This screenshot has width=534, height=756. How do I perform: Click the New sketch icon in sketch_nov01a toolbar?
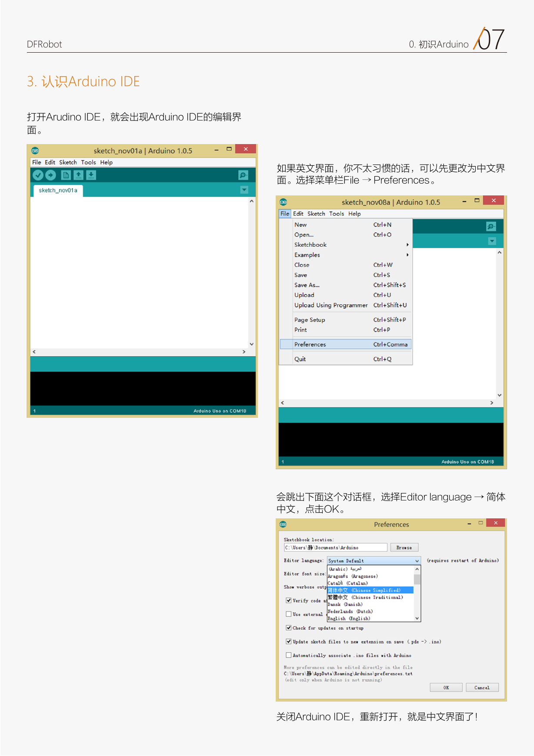[x=66, y=175]
